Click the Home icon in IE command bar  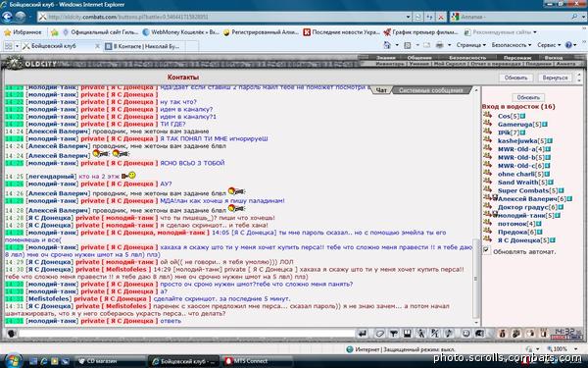(387, 45)
